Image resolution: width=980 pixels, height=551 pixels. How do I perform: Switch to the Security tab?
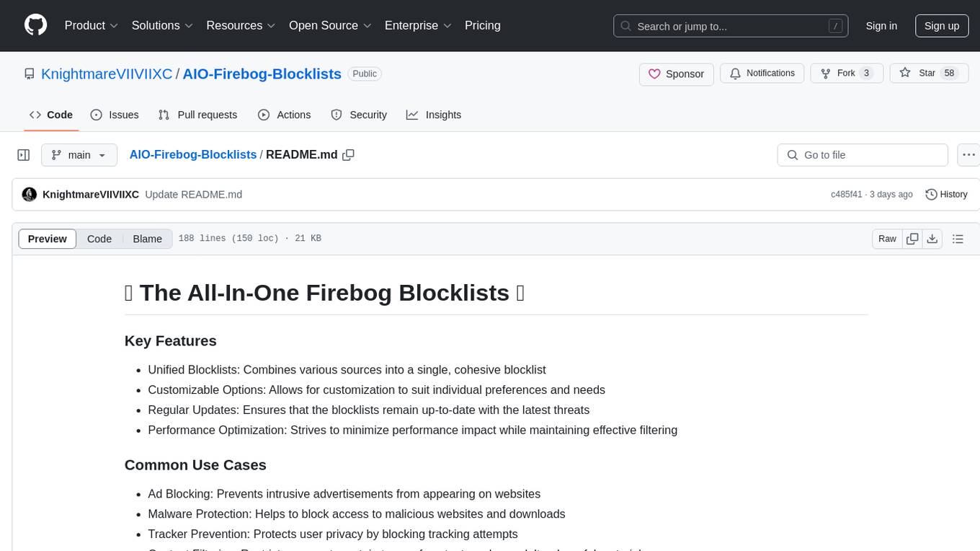[359, 115]
